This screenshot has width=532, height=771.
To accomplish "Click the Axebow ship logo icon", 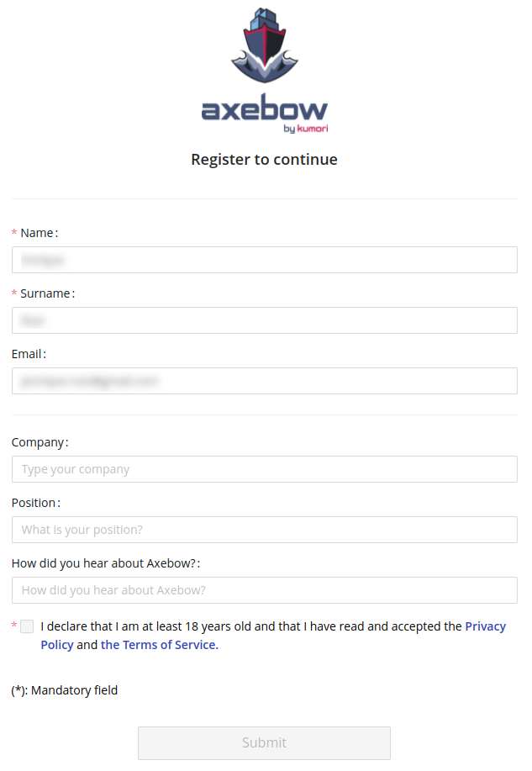I will click(265, 45).
